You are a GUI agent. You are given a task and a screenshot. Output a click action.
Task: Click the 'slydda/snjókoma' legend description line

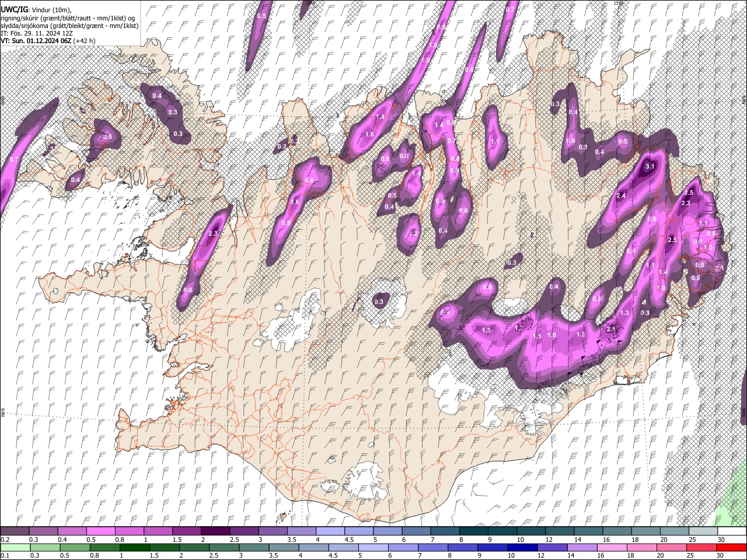tap(69, 26)
